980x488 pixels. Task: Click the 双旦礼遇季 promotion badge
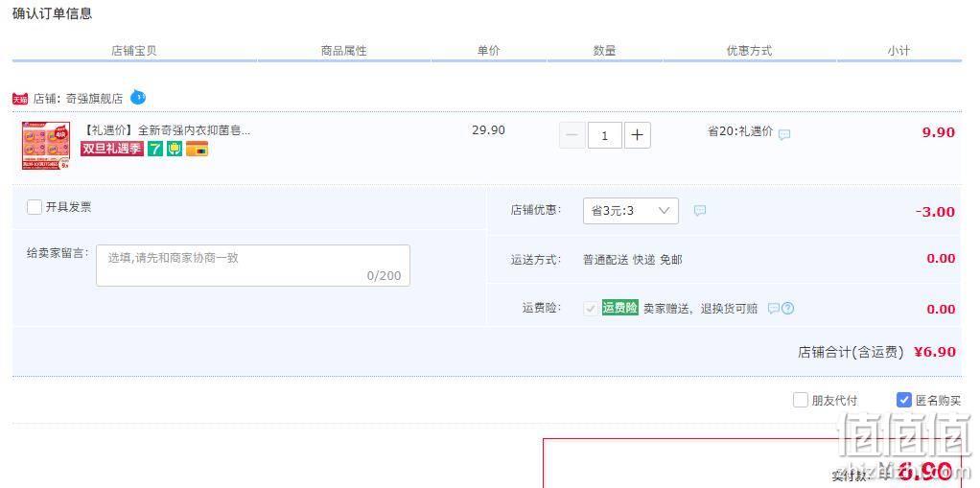(112, 149)
